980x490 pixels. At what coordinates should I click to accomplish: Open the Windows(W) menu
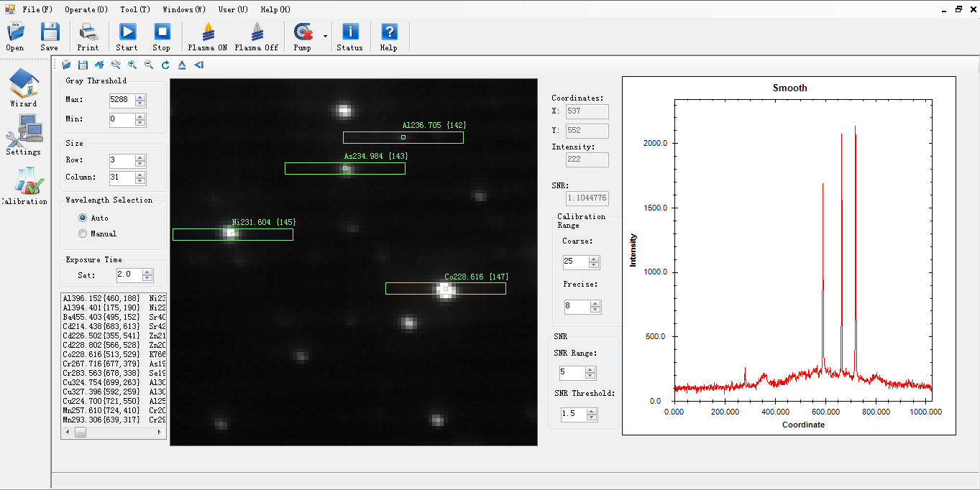click(184, 9)
